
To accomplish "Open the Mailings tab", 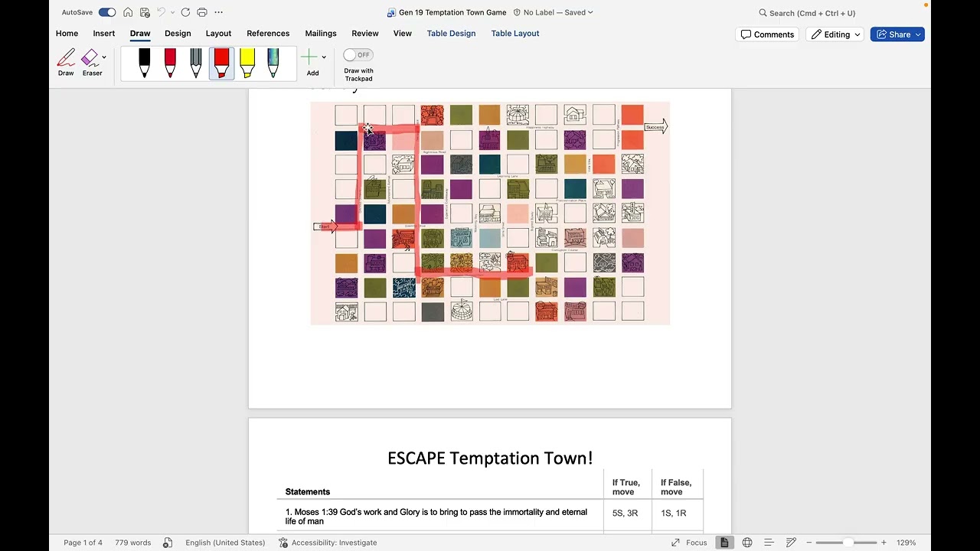I will [321, 34].
